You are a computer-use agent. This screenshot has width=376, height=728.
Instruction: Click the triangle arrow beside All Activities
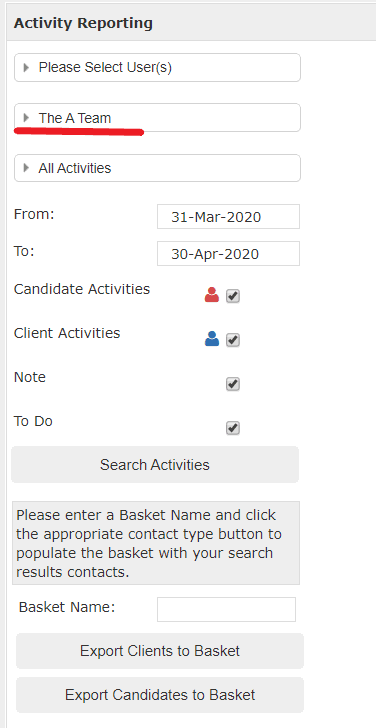point(26,168)
